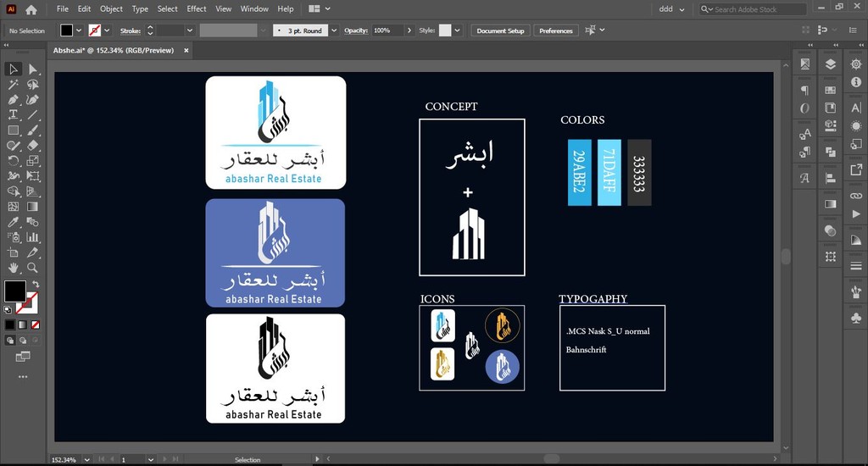Image resolution: width=868 pixels, height=466 pixels.
Task: Open the ddd workspace switcher
Action: click(x=671, y=9)
